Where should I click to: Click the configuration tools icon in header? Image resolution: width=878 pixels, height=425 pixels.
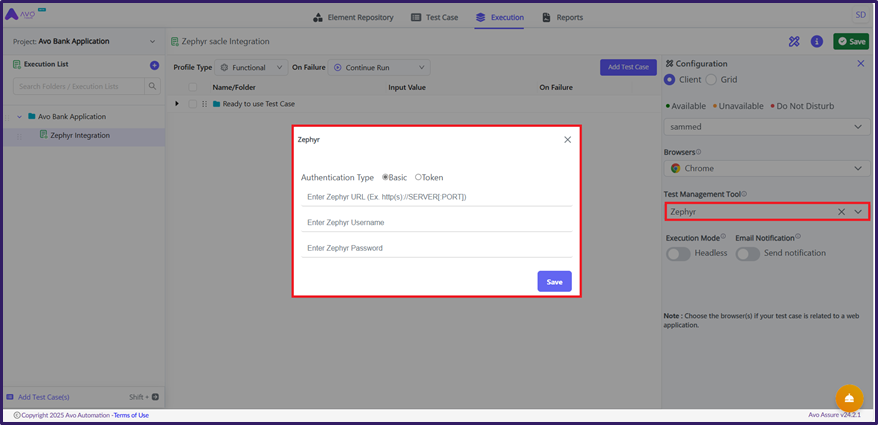pyautogui.click(x=794, y=41)
